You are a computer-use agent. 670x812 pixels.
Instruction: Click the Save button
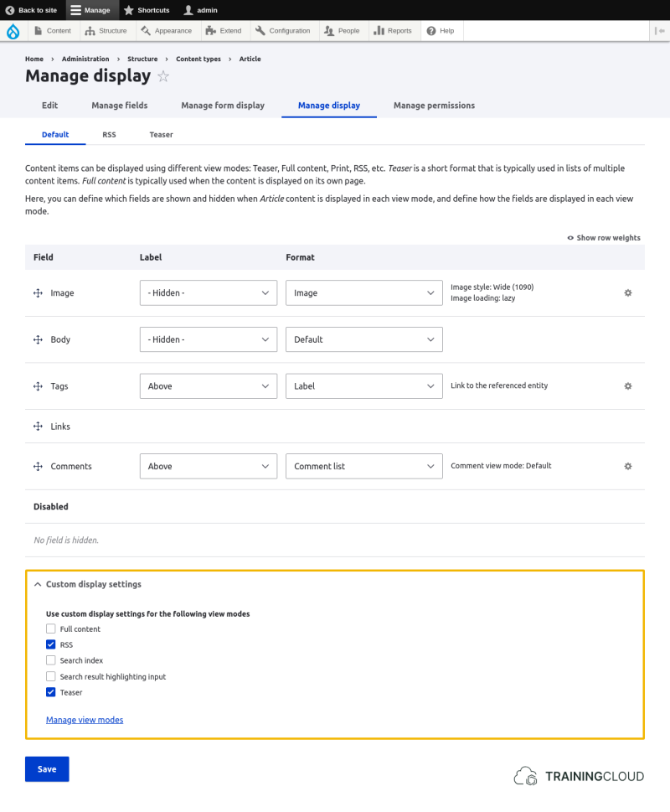tap(47, 769)
